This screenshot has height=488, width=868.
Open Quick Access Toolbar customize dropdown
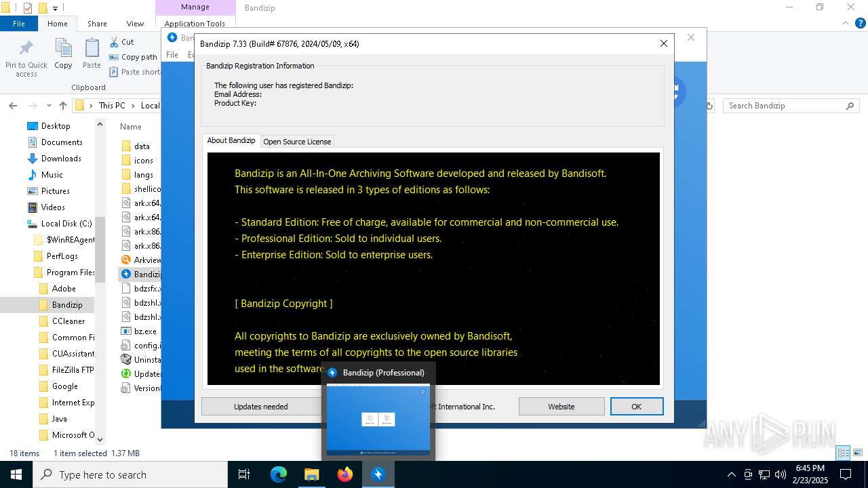pos(56,8)
